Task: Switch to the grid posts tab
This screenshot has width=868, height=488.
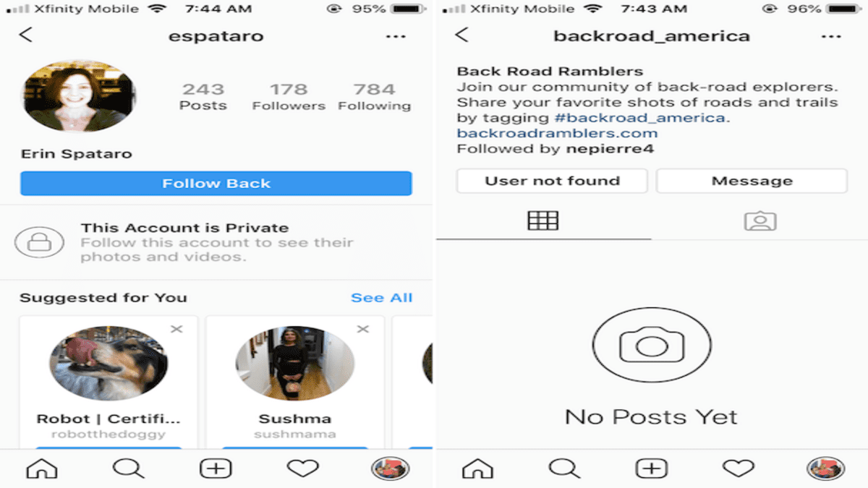Action: 543,221
